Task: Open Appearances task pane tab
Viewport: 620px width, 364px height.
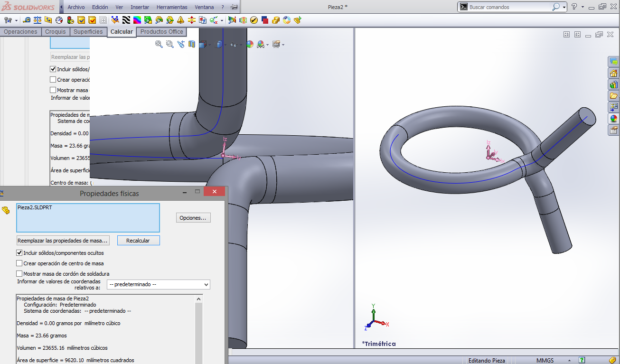Action: pyautogui.click(x=614, y=119)
